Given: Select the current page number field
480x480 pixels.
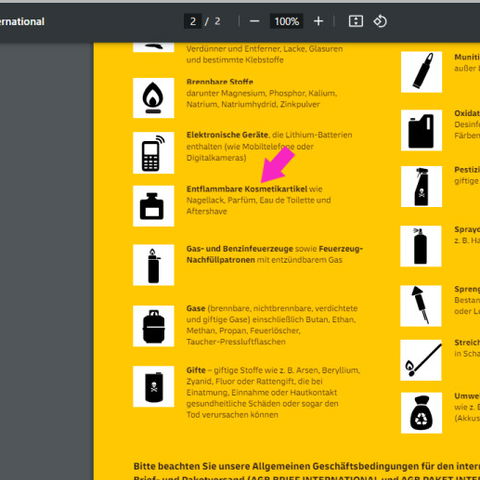Looking at the screenshot, I should click(193, 21).
